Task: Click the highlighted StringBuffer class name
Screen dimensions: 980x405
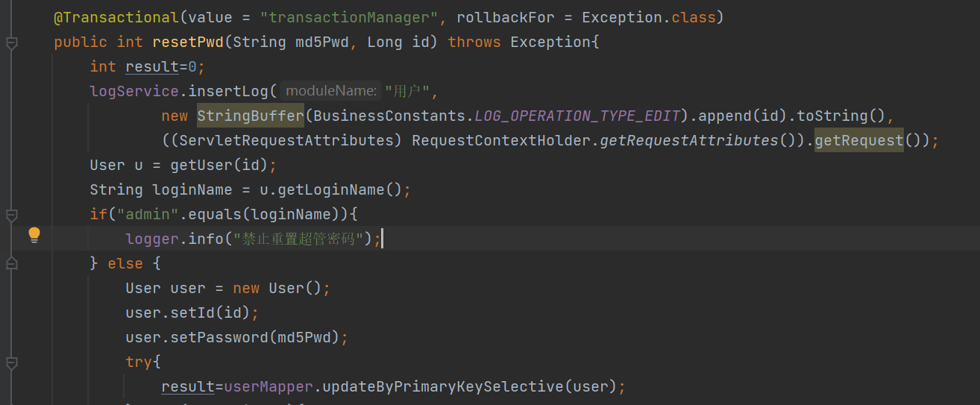Action: tap(250, 116)
